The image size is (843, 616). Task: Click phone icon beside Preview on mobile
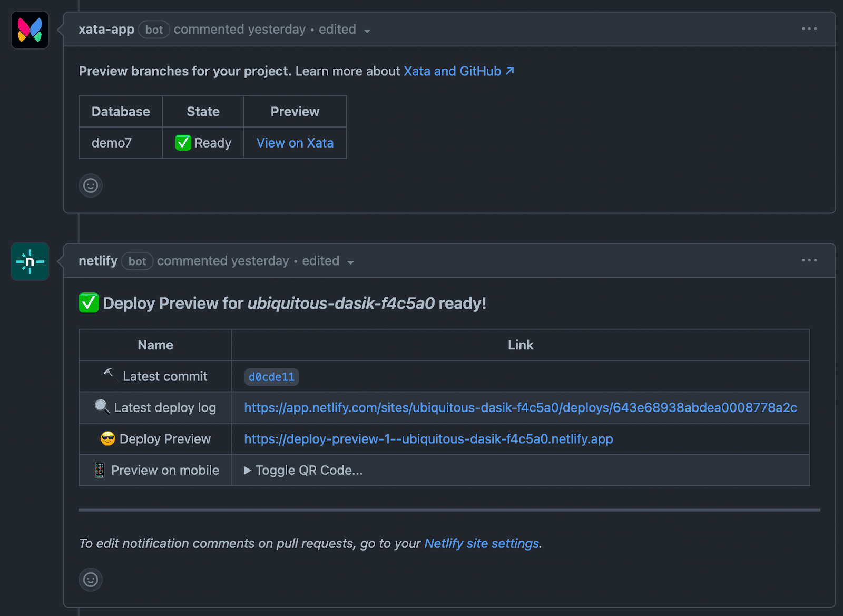pyautogui.click(x=100, y=470)
